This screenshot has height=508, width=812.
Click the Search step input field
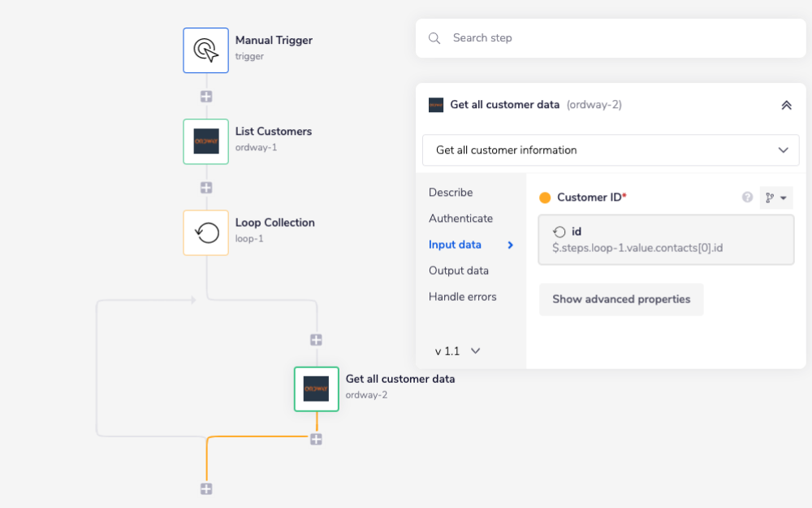coord(617,38)
